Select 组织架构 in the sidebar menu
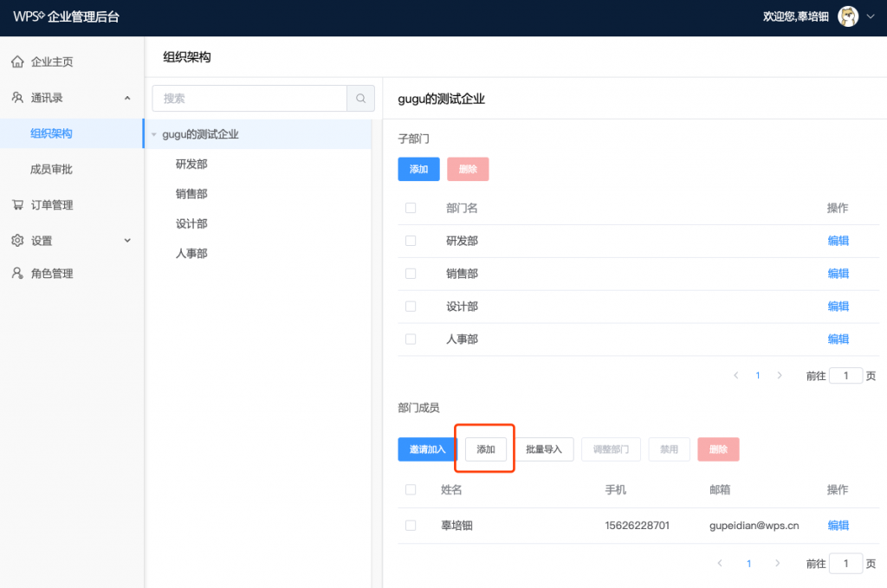Viewport: 887px width, 588px height. pyautogui.click(x=51, y=133)
